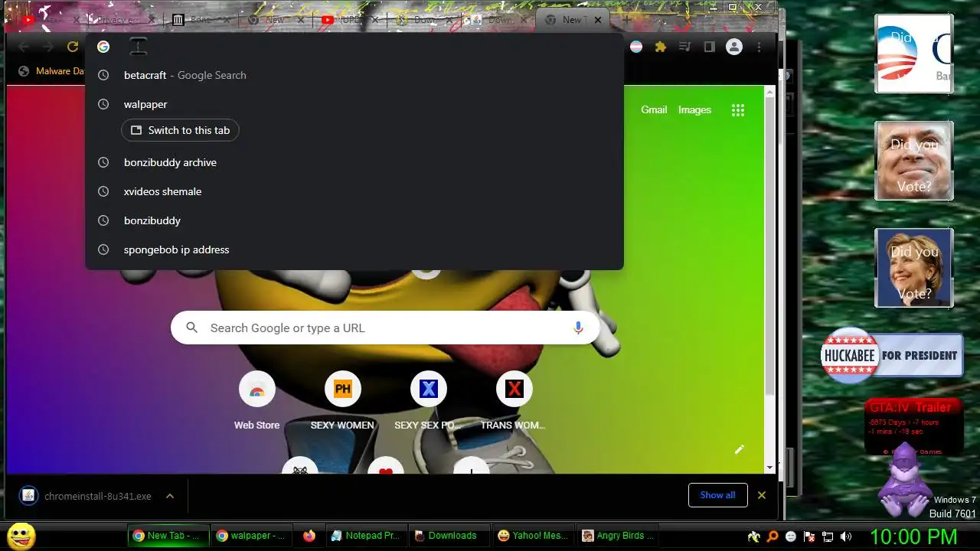Click the Switch to this tab button
The image size is (980, 551).
point(180,130)
